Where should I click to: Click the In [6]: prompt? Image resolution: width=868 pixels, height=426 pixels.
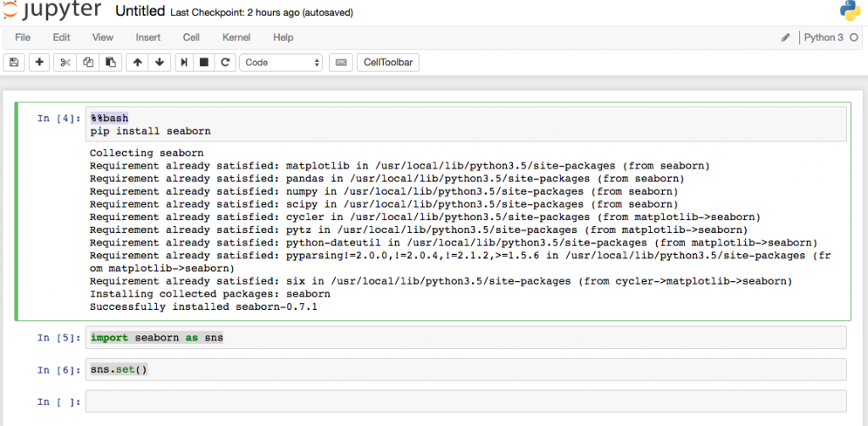coord(58,370)
